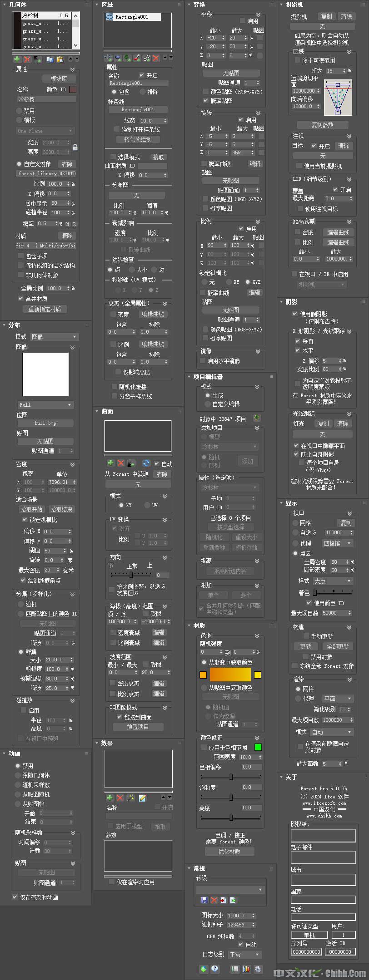The width and height of the screenshot is (369, 980).
Task: Open 模式 自动 dropdown in 渲染 section
Action: coord(333,732)
